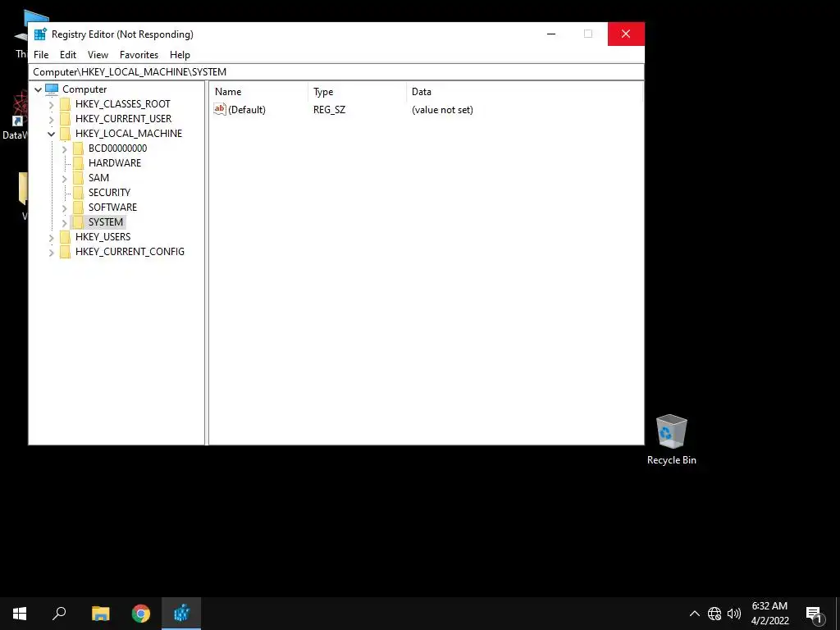Open the Favorites menu
The width and height of the screenshot is (840, 630).
coord(139,55)
